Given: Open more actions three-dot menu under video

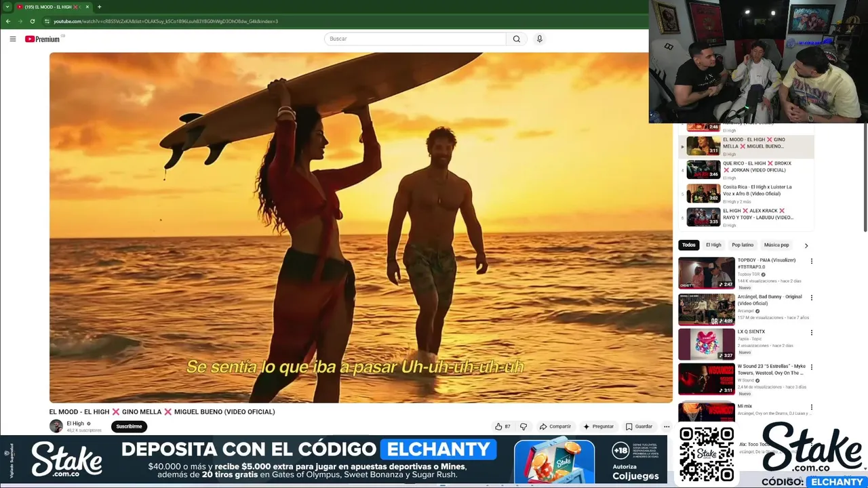Looking at the screenshot, I should pos(667,426).
